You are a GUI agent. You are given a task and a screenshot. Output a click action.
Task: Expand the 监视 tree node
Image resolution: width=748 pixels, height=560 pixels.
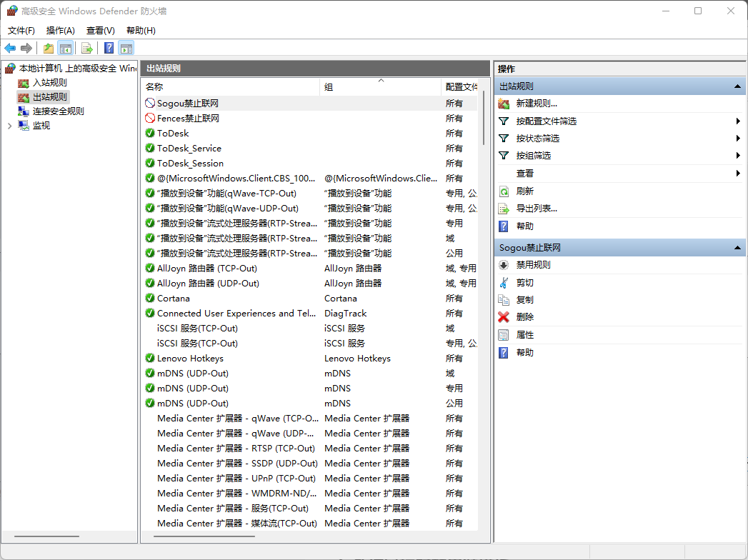point(9,126)
